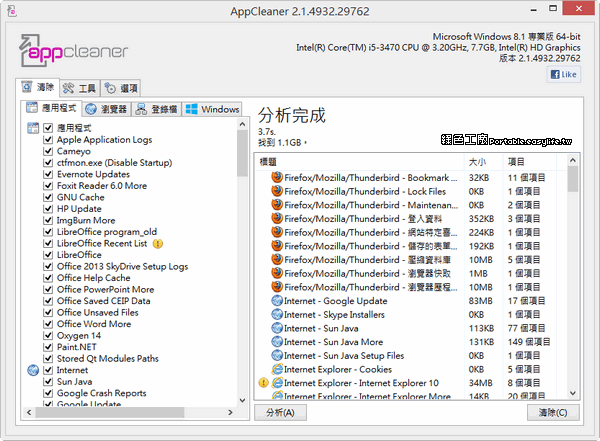Toggle HP Update checkbox
Image resolution: width=600 pixels, height=441 pixels.
click(x=48, y=209)
